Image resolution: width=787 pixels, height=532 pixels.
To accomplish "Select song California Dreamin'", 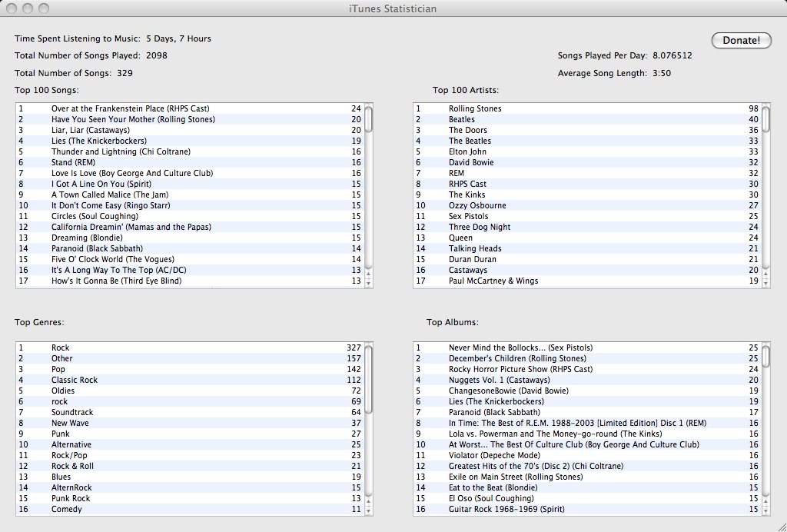I will (191, 227).
